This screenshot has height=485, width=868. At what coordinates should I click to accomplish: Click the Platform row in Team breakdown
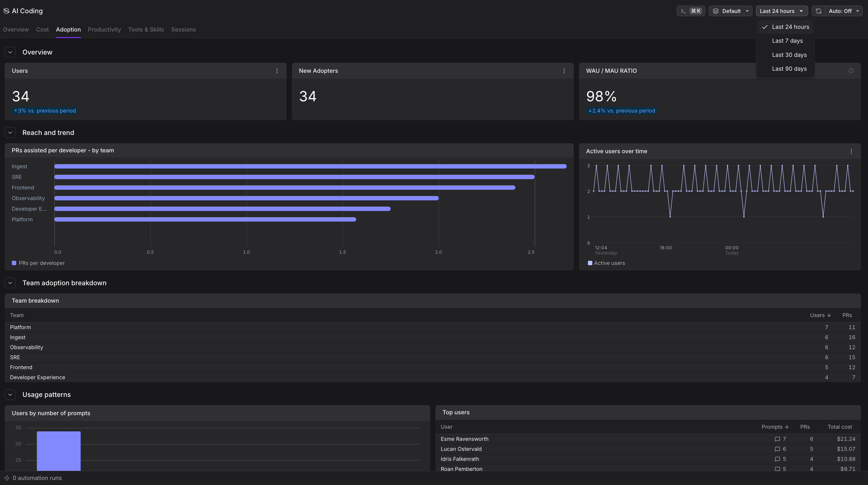pos(433,327)
